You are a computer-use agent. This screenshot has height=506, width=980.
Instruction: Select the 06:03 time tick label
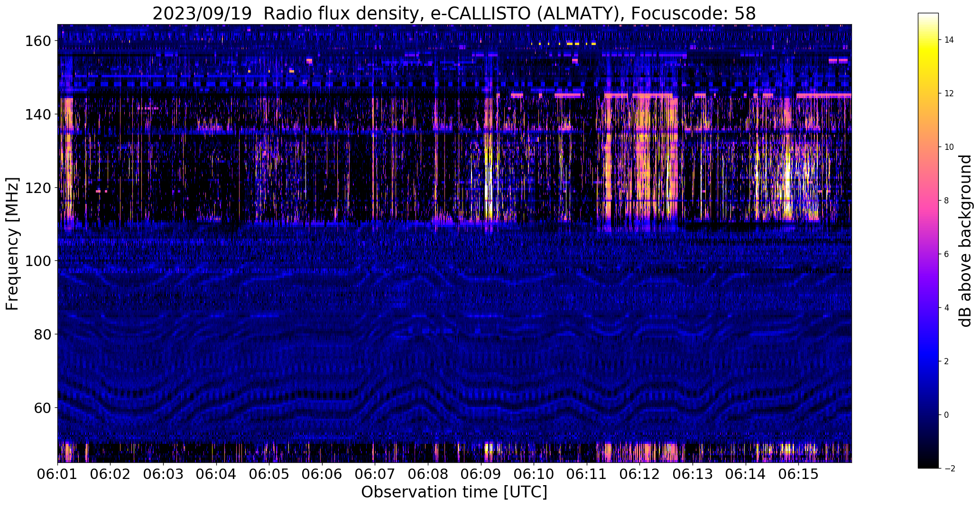pyautogui.click(x=164, y=474)
